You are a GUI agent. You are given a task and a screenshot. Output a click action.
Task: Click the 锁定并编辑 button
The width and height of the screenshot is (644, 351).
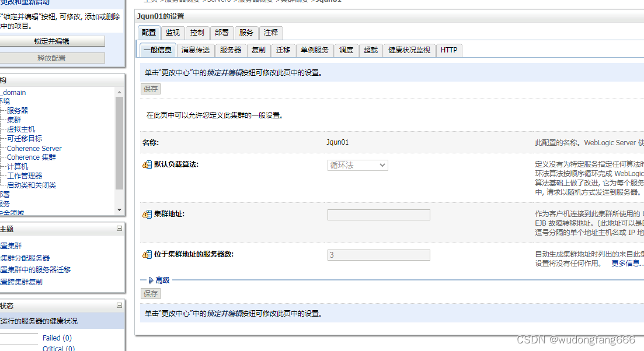52,41
